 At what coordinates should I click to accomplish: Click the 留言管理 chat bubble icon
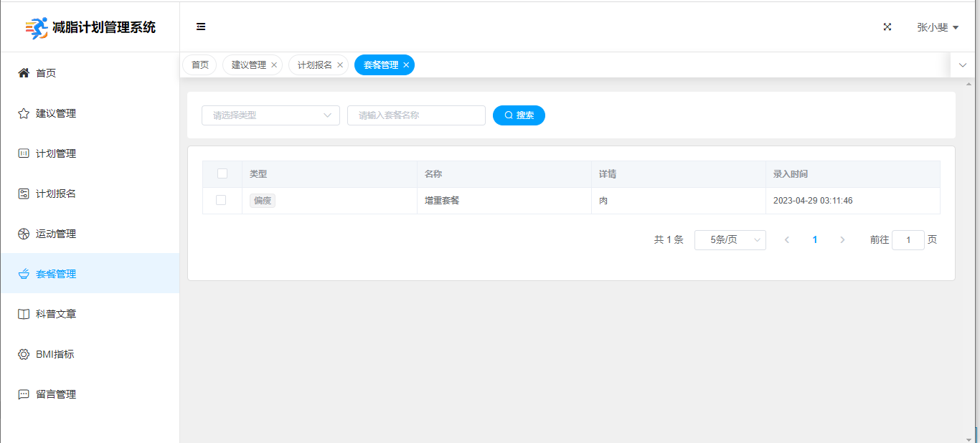point(24,394)
